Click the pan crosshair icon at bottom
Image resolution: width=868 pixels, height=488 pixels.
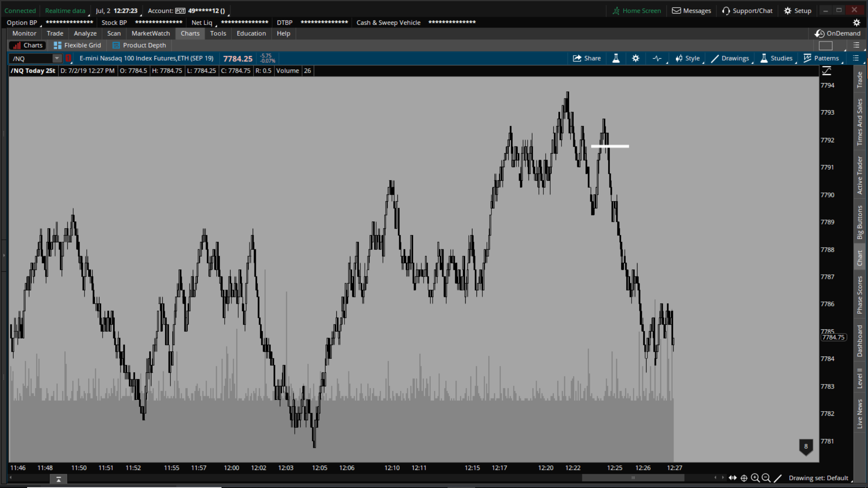tap(744, 478)
